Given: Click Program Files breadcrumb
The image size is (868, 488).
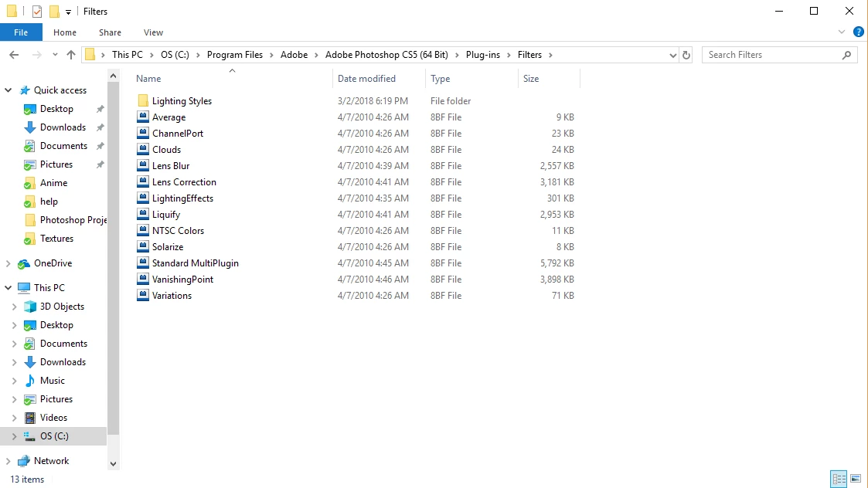Looking at the screenshot, I should [235, 55].
